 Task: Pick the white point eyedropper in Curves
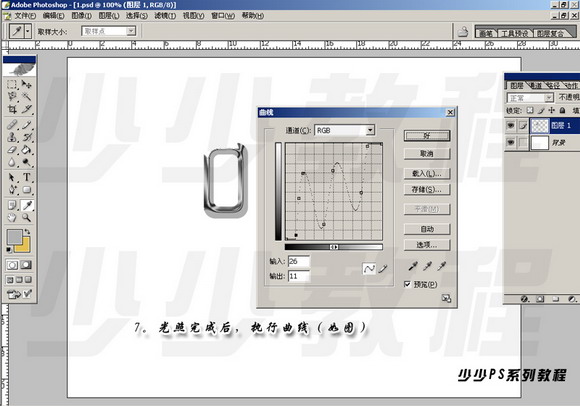point(442,266)
